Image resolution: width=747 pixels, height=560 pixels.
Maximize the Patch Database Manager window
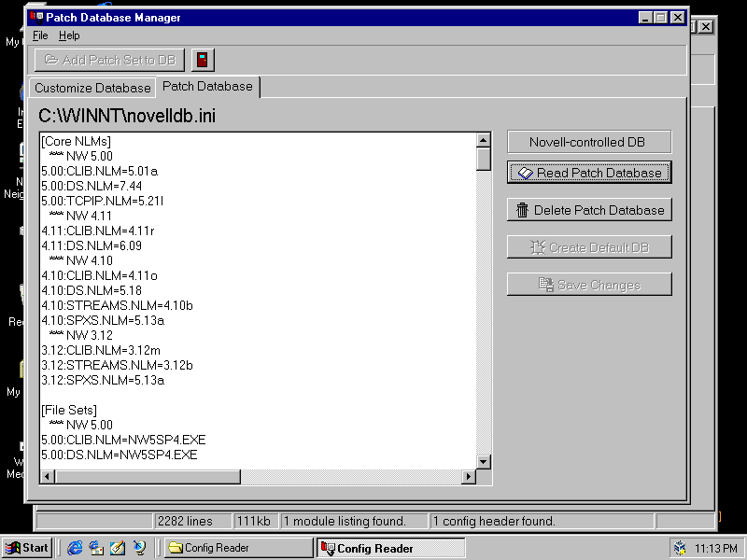coord(661,18)
